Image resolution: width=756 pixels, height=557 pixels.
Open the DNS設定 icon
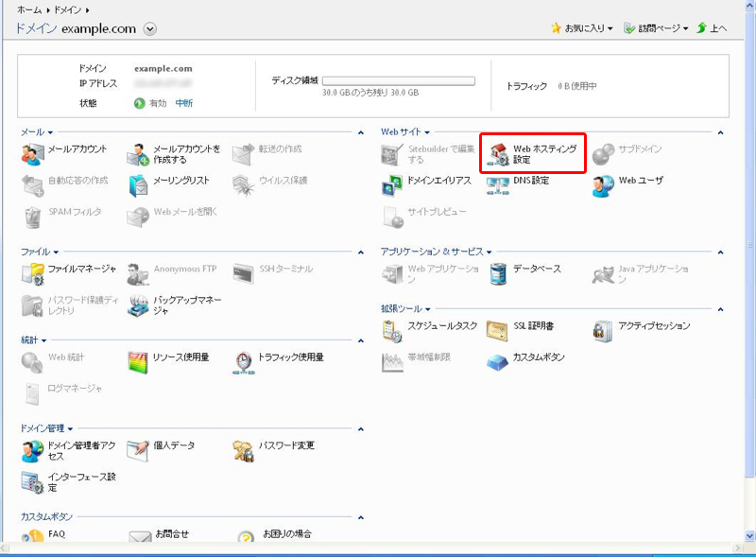[498, 186]
